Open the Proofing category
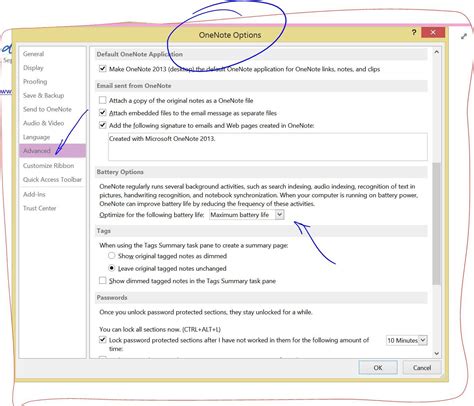 [x=35, y=82]
